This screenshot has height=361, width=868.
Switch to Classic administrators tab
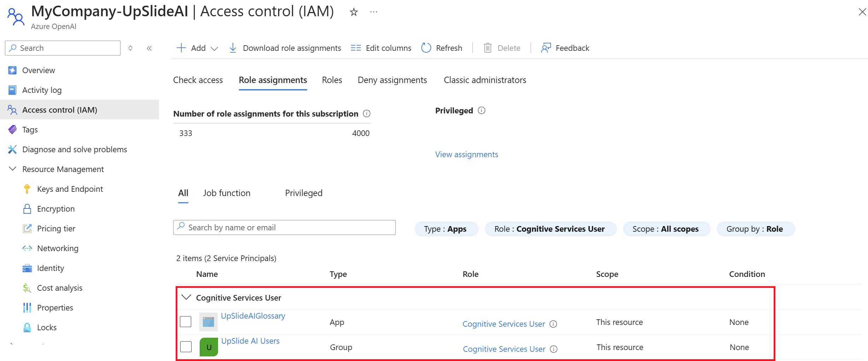[485, 80]
